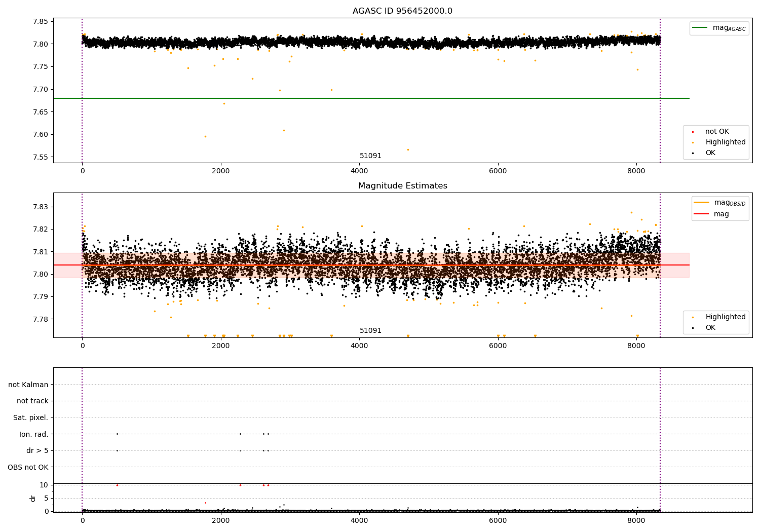Click the 'Magnitude Estimates' subplot title
The image size is (760, 532).
[x=403, y=186]
